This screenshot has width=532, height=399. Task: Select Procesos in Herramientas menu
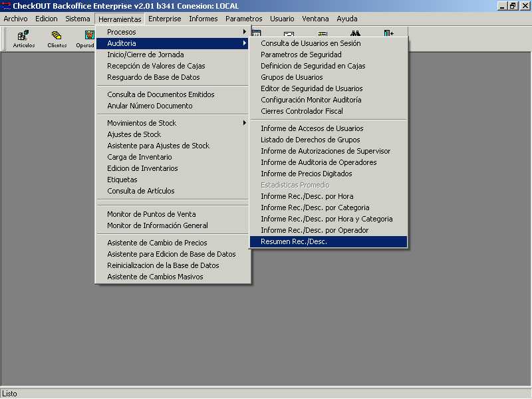[172, 32]
